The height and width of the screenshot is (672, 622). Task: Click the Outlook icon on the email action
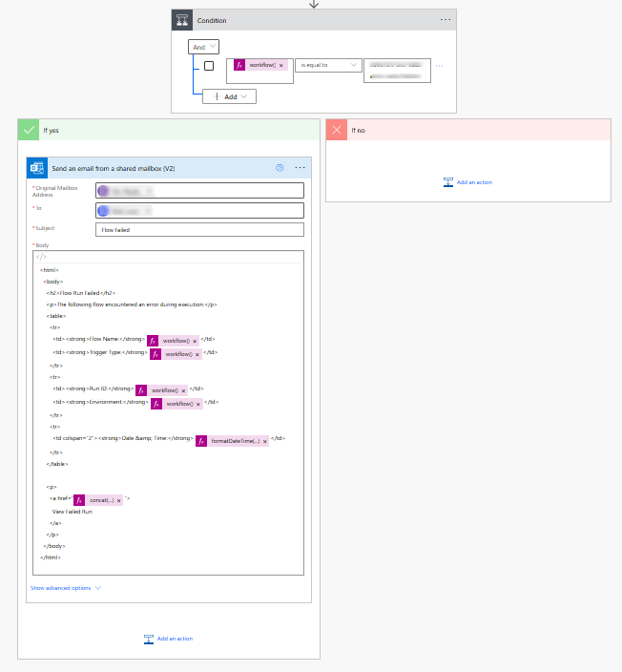pos(38,167)
